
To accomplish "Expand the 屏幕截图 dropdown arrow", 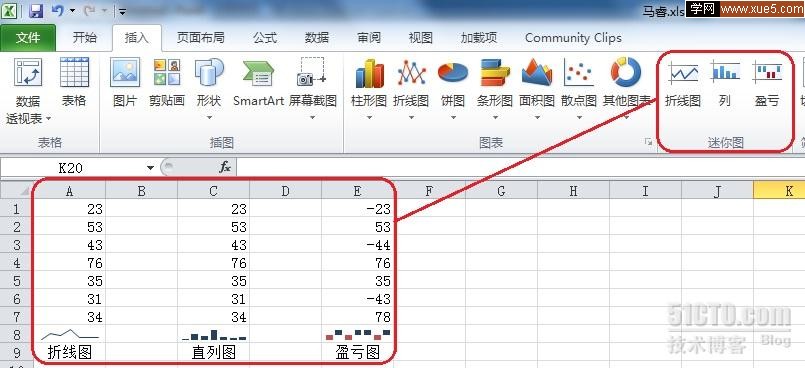I will click(312, 118).
